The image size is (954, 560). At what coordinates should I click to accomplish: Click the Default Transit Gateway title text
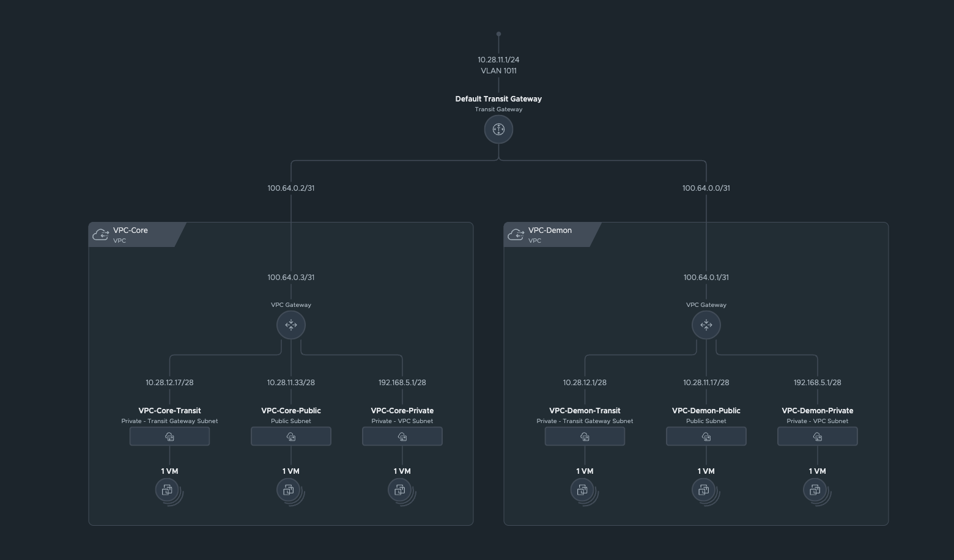pos(498,99)
